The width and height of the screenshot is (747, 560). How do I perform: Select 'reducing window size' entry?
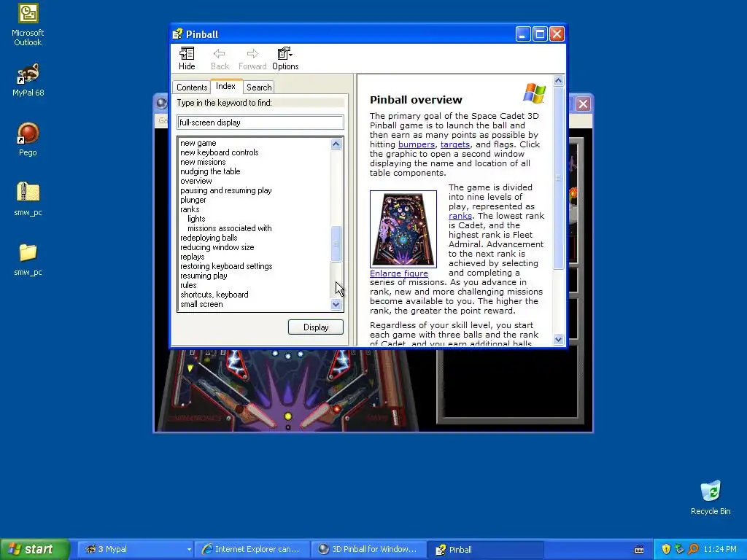click(x=217, y=248)
